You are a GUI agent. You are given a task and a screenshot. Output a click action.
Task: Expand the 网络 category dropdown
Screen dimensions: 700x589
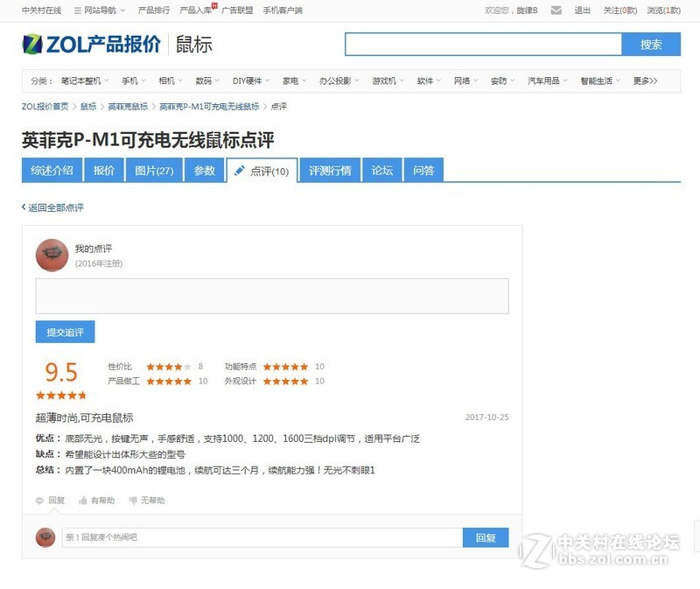[465, 81]
